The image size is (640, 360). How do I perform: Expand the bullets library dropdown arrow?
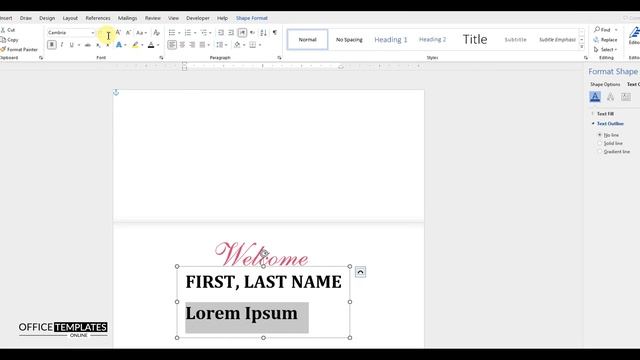click(x=179, y=33)
